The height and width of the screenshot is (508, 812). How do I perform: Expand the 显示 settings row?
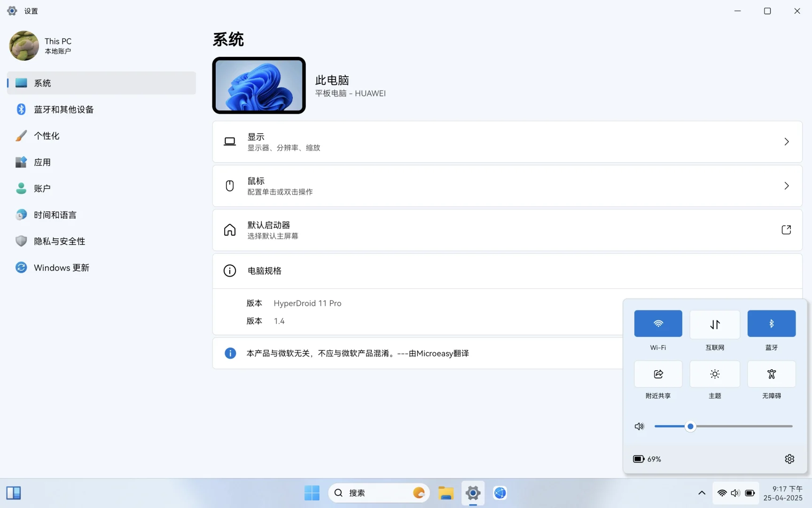pos(507,142)
